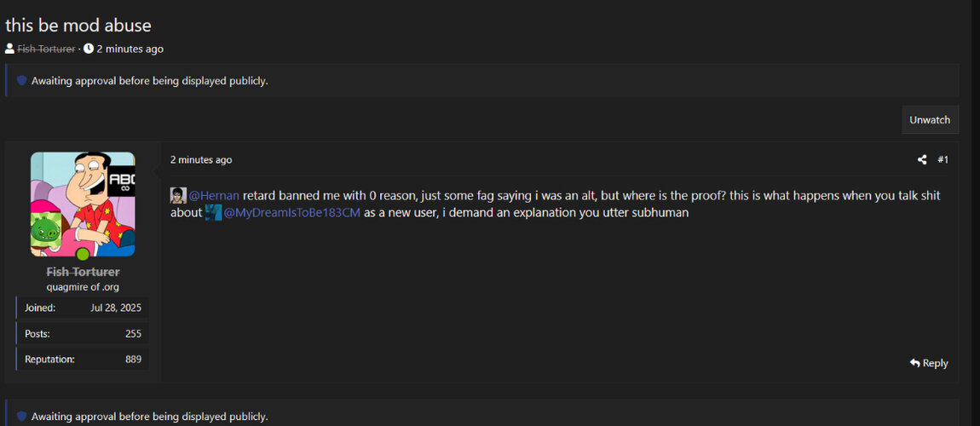Click the thread title "this be mod abuse"

[78, 25]
